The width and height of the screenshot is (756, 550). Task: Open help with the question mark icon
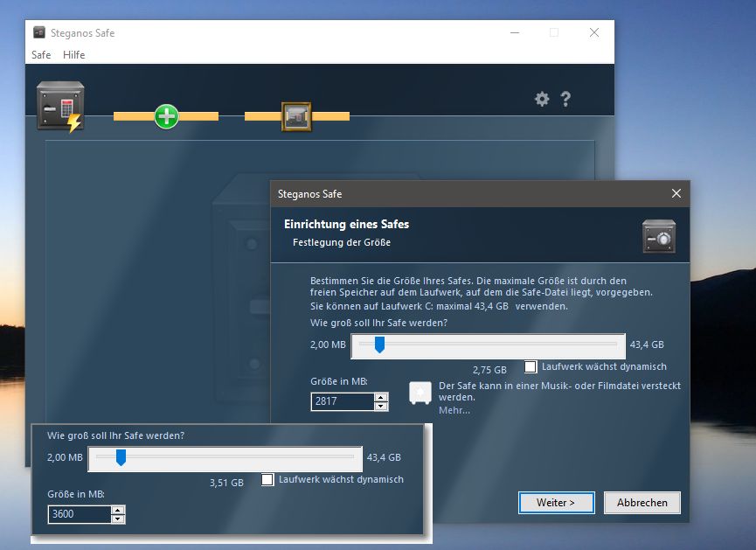565,99
